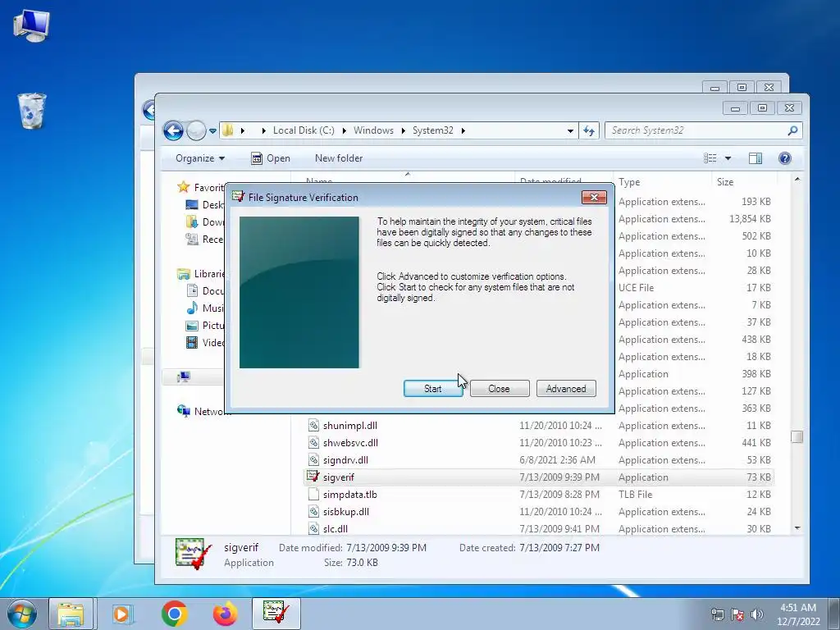Open the Action Center flag icon
Viewport: 840px width, 630px height.
[x=737, y=614]
